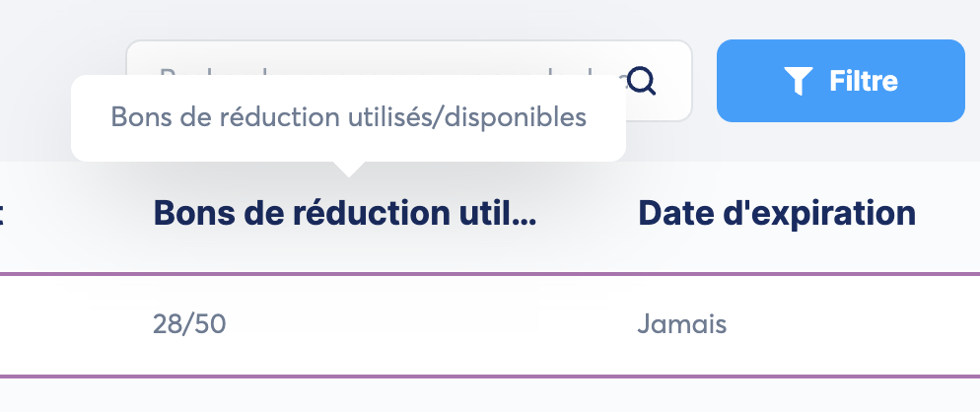Sort by Date d'expiration column header
This screenshot has width=980, height=412.
(x=777, y=213)
